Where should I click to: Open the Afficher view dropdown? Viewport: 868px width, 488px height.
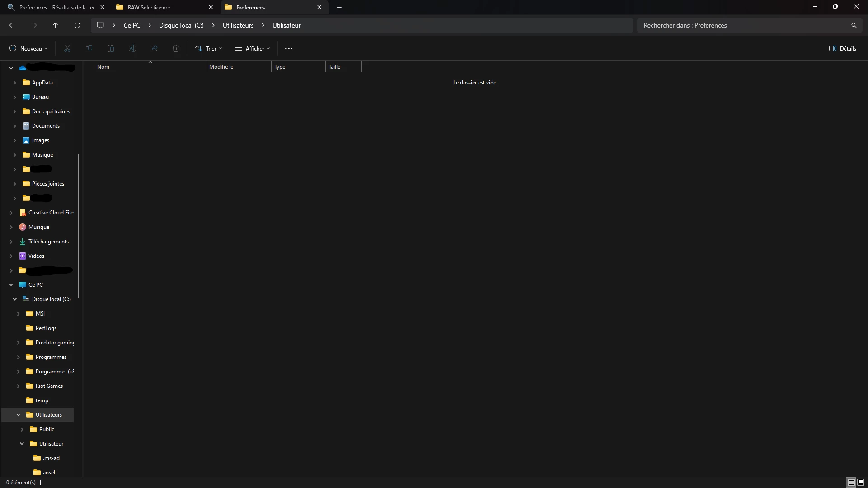(253, 49)
